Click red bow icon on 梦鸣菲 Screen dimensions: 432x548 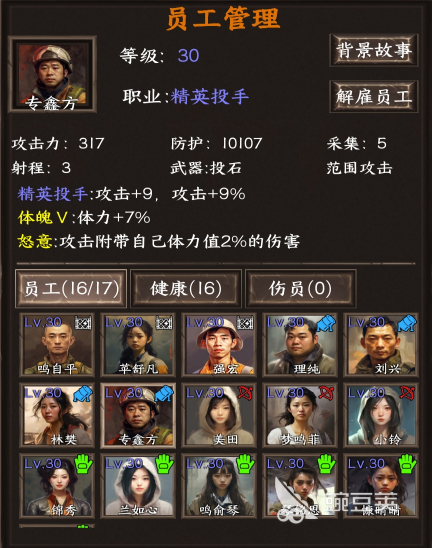(326, 394)
